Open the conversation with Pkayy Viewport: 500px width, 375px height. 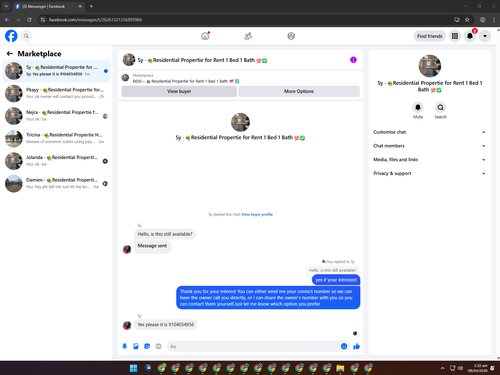[56, 93]
